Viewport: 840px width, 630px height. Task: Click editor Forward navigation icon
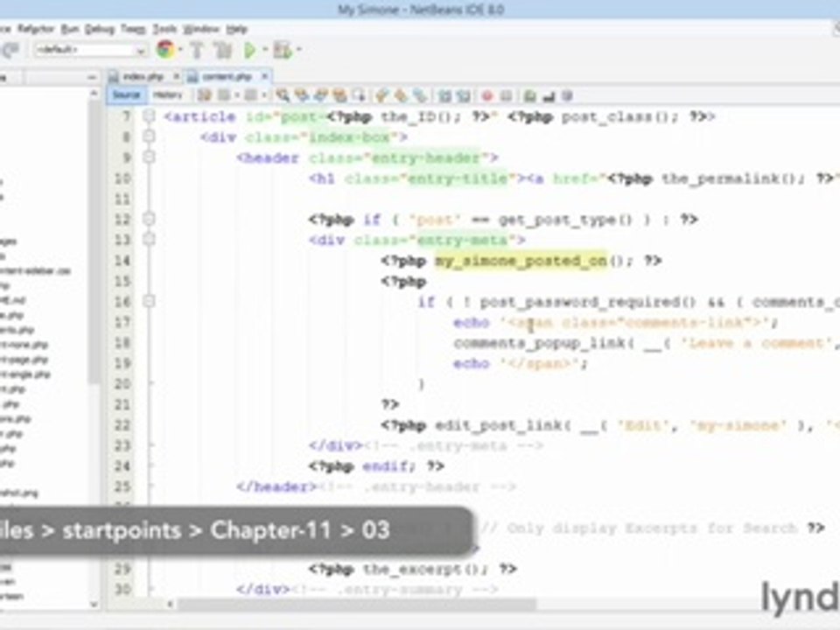pyautogui.click(x=250, y=96)
